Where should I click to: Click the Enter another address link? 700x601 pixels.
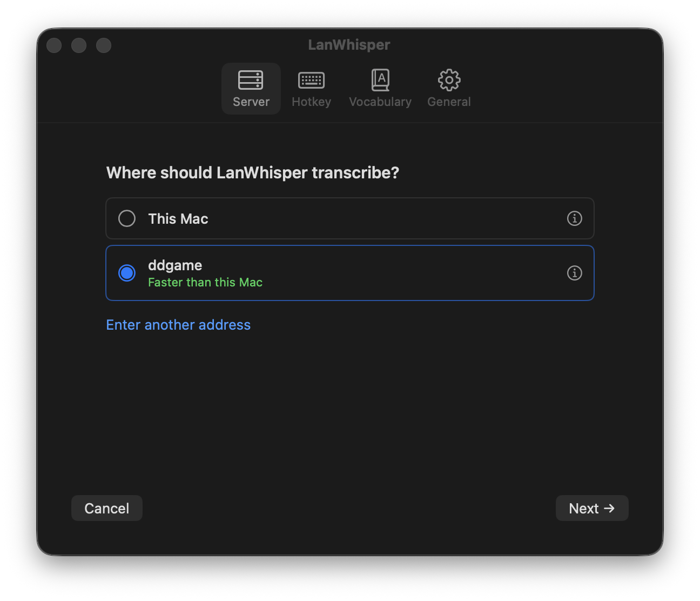[178, 325]
